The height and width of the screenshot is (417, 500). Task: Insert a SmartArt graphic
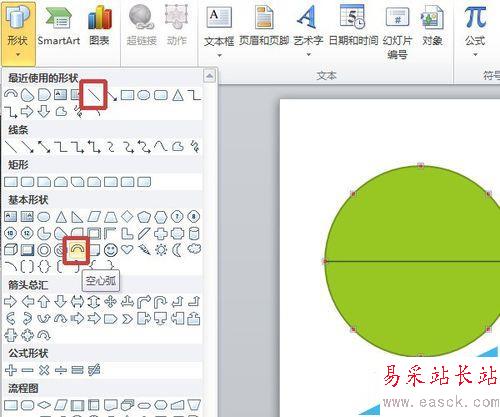coord(59,25)
